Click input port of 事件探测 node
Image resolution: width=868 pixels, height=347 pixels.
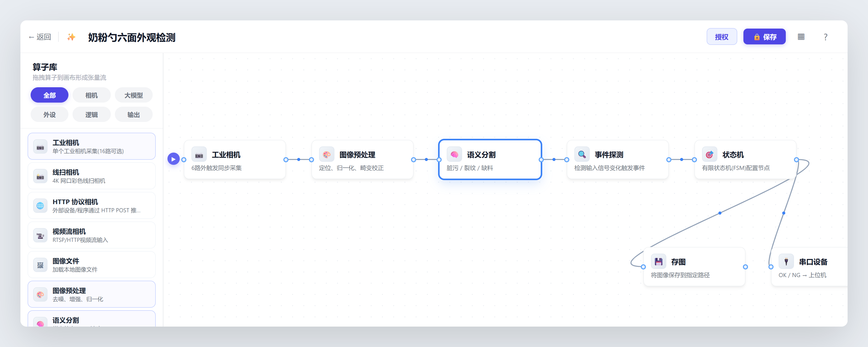coord(567,160)
